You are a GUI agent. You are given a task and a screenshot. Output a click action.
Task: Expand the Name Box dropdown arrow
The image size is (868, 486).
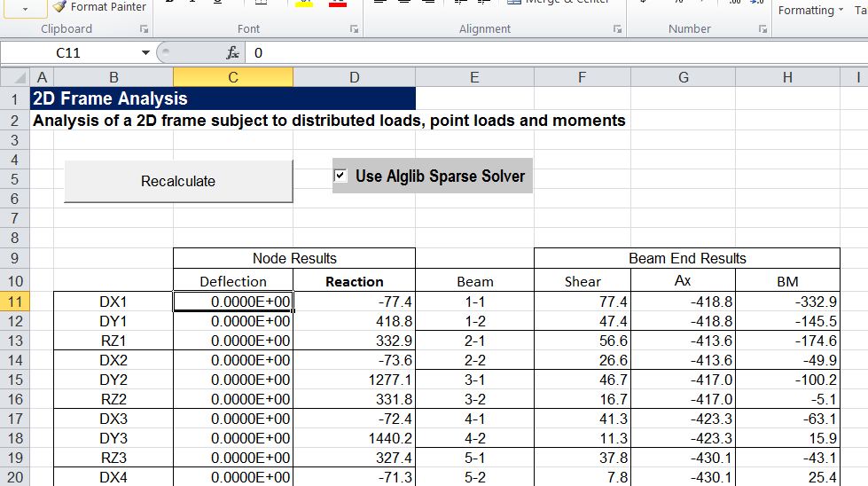tap(145, 53)
